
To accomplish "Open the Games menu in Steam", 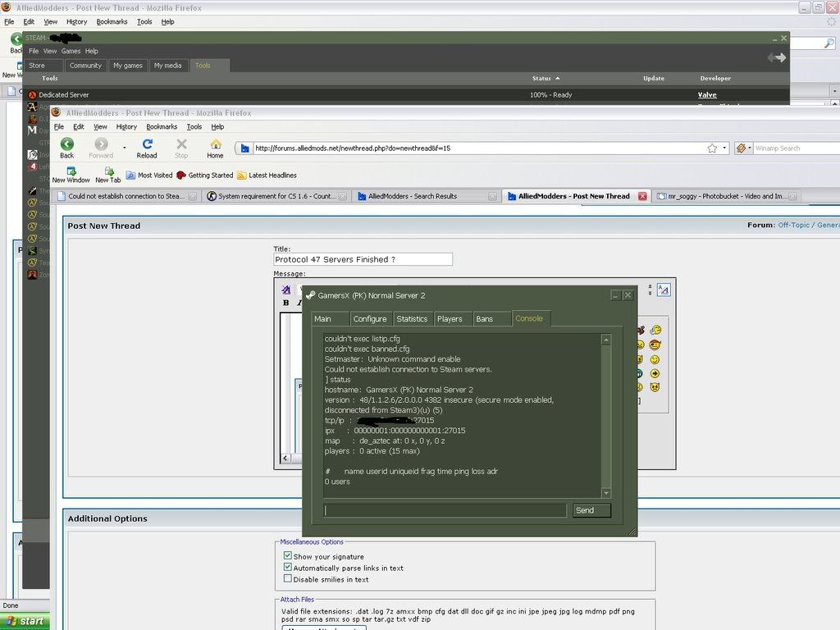I will pos(71,51).
